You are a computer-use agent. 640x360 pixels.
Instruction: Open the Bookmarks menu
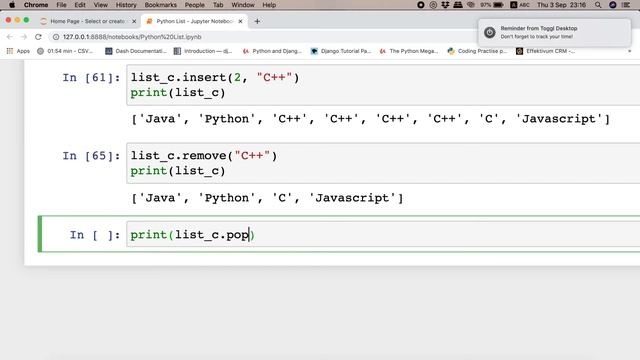[x=160, y=5]
